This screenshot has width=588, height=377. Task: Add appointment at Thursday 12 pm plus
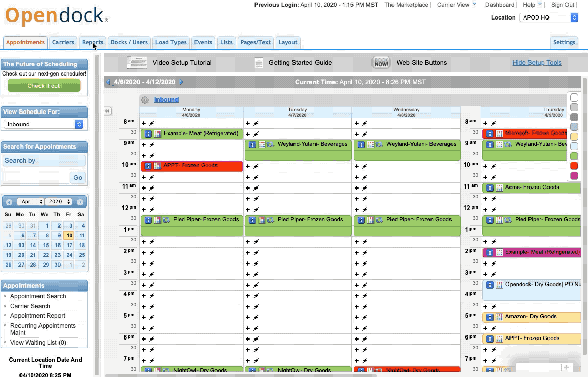[x=485, y=209]
